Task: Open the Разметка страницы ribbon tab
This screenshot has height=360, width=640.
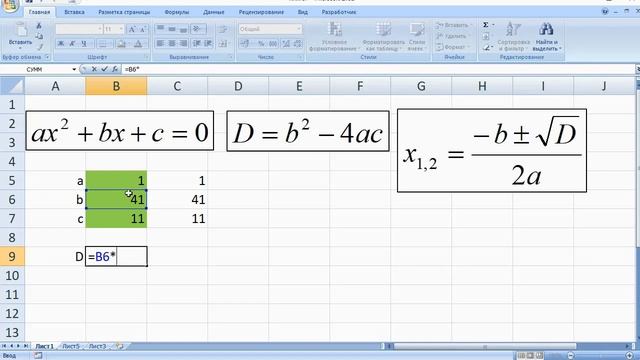Action: click(x=124, y=12)
